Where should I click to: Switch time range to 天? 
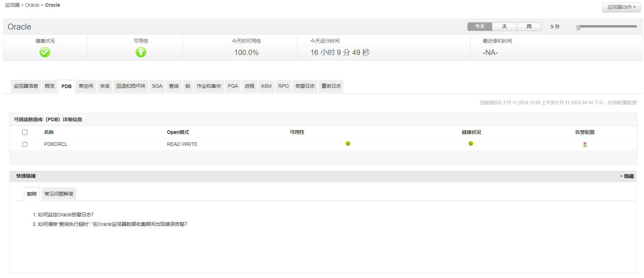coord(504,26)
